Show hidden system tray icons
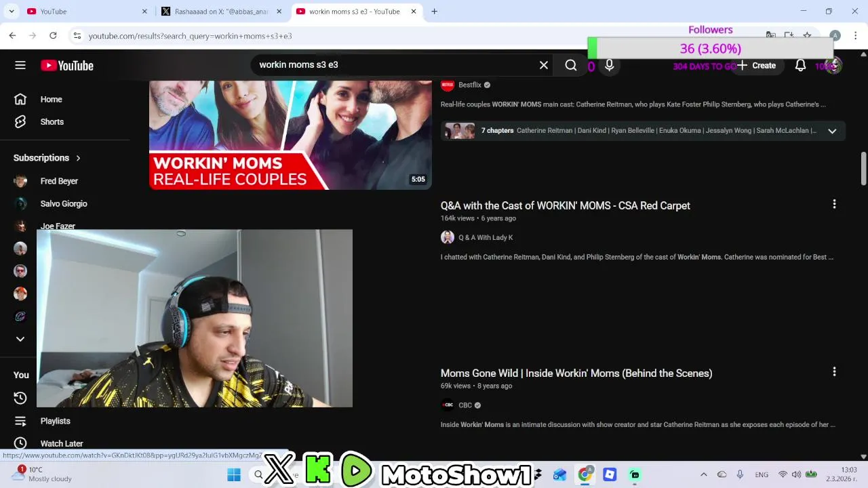Screen dimensions: 868x488 703,474
